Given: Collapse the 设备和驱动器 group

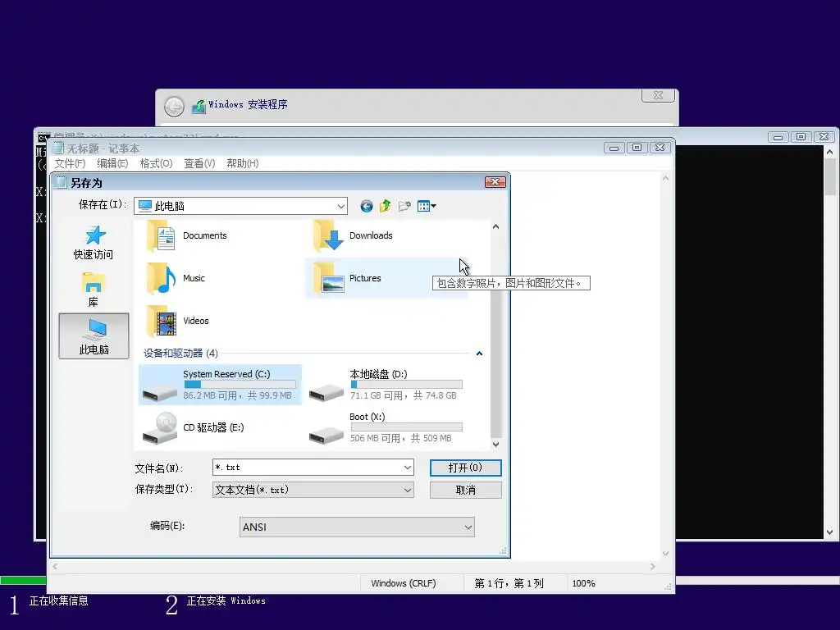Looking at the screenshot, I should 479,354.
